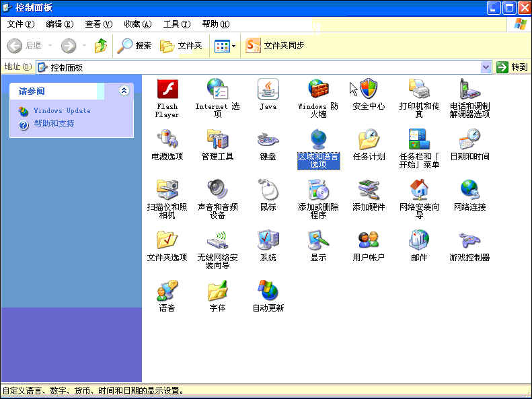Click the 转到 go button
Screen dimensions: 532x399
point(512,67)
